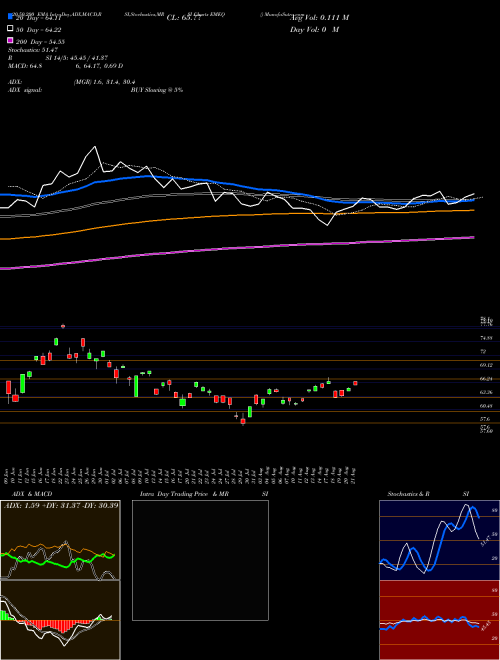
Task: Select the 20 Day EMA value label
Action: (x=38, y=18)
